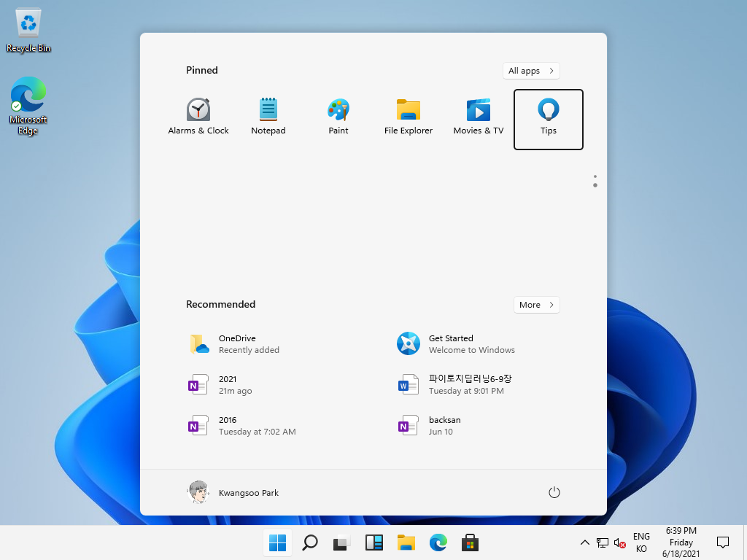Image resolution: width=747 pixels, height=560 pixels.
Task: Click the previous pinned page dot
Action: tap(595, 176)
